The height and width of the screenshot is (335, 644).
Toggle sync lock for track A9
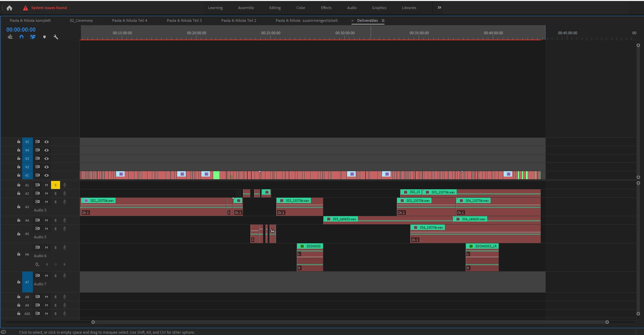(38, 305)
